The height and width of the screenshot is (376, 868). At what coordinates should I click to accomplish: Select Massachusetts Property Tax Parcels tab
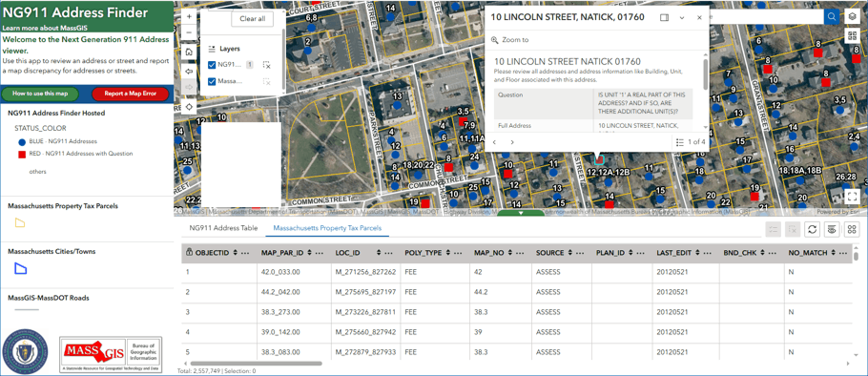327,227
